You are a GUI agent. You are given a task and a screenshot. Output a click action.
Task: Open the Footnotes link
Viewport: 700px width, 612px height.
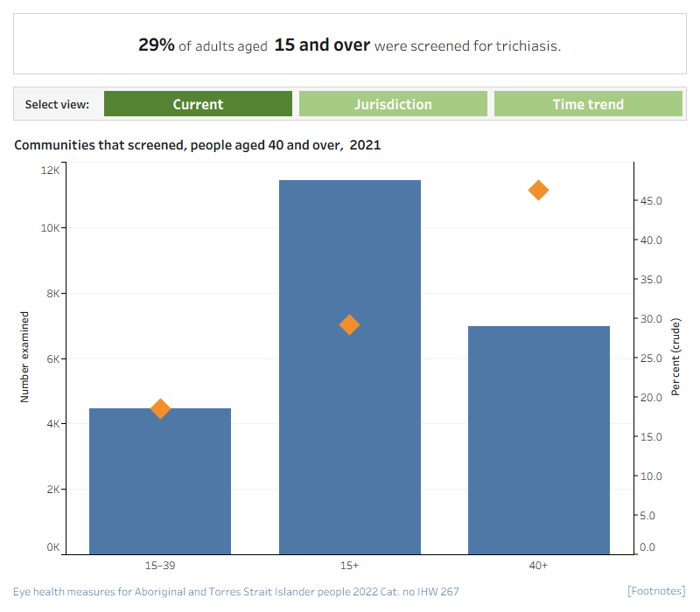(656, 591)
